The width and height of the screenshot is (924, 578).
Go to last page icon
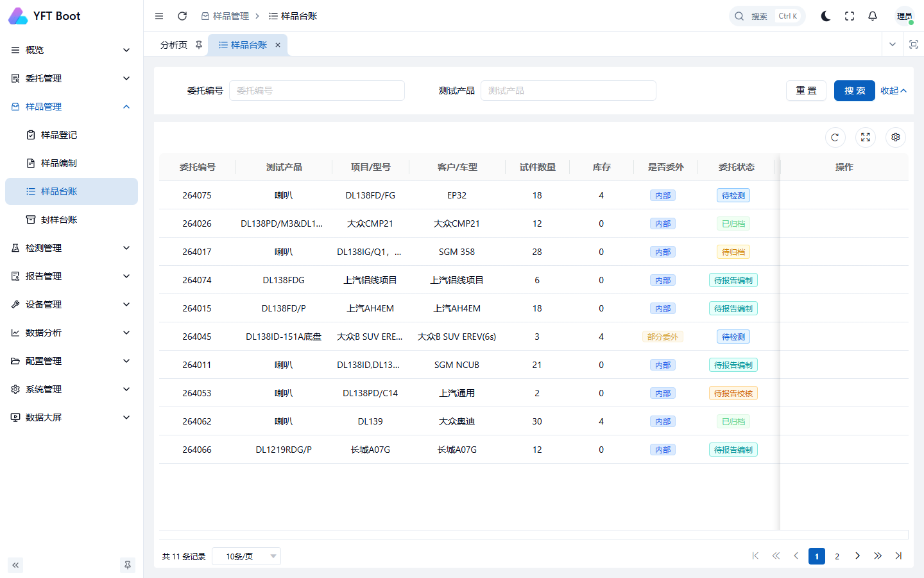coord(898,556)
